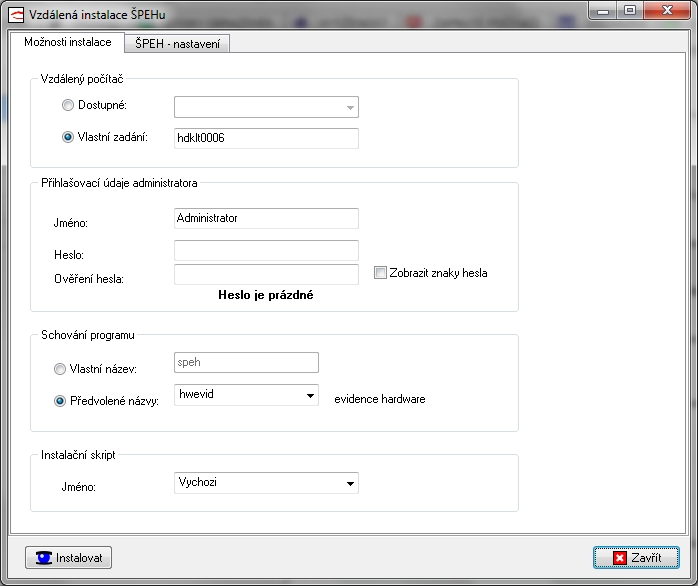Click the Instalovat button
The image size is (698, 586).
(69, 557)
